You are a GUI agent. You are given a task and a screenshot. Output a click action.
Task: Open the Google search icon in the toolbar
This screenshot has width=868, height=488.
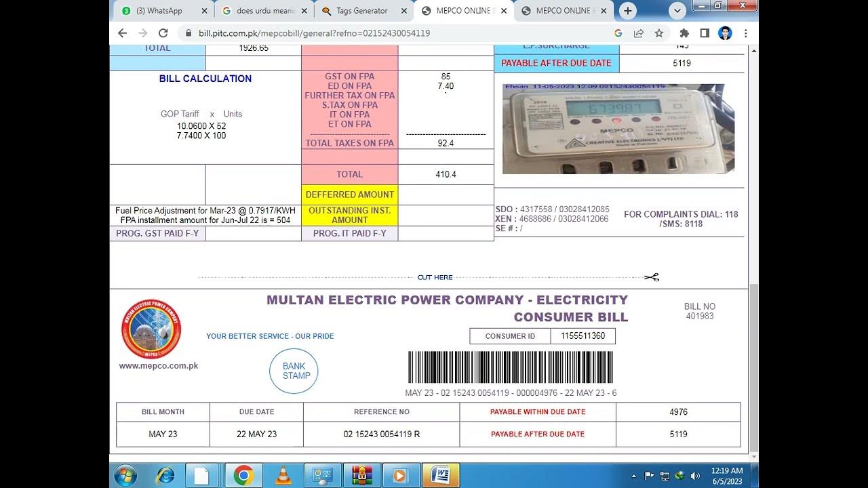point(618,33)
